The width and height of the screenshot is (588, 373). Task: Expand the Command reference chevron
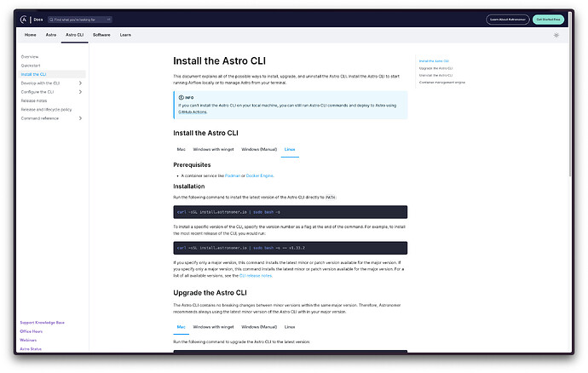(x=80, y=118)
